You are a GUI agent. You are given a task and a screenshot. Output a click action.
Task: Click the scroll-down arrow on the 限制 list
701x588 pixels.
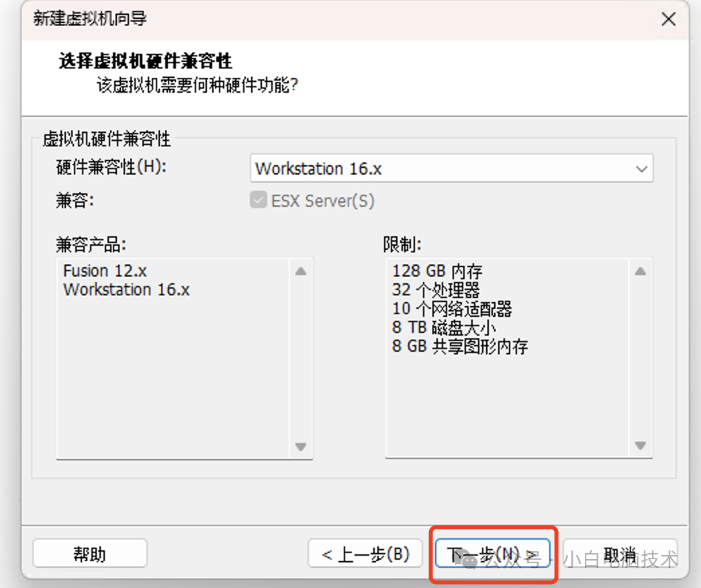[641, 446]
